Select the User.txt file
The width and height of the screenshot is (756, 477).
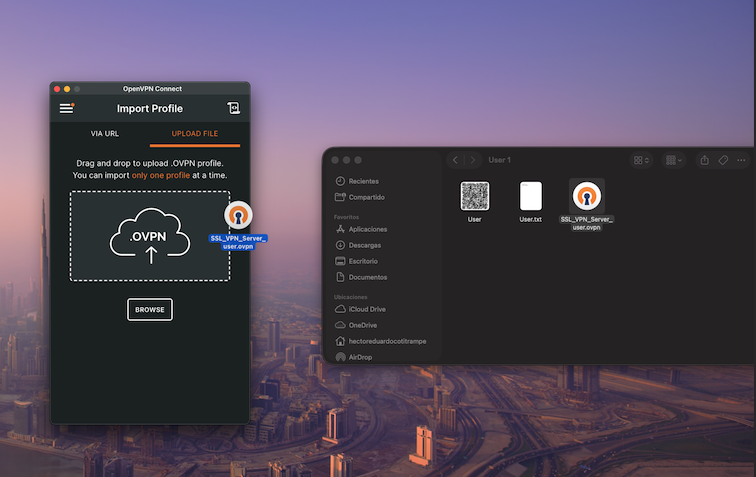[531, 196]
